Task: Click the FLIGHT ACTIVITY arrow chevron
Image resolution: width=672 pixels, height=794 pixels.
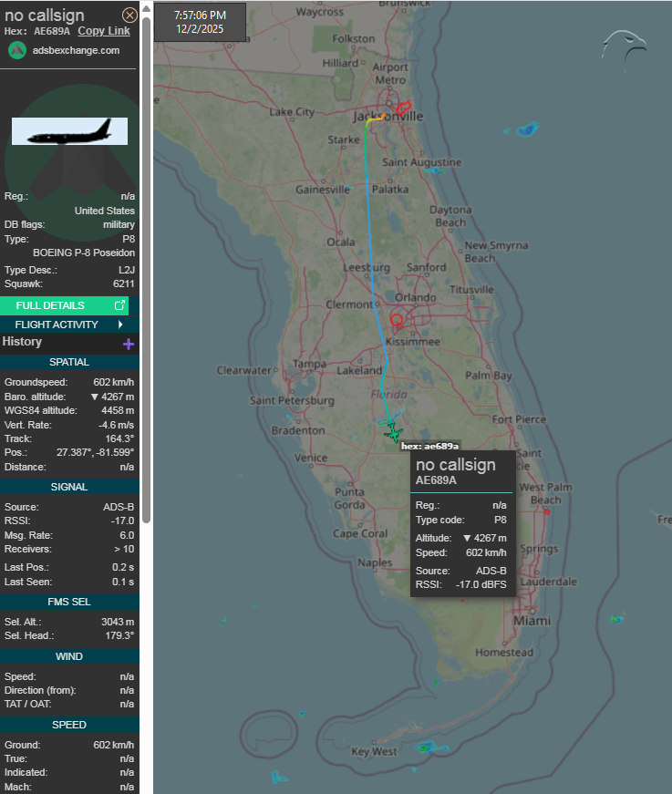Action: [x=120, y=325]
